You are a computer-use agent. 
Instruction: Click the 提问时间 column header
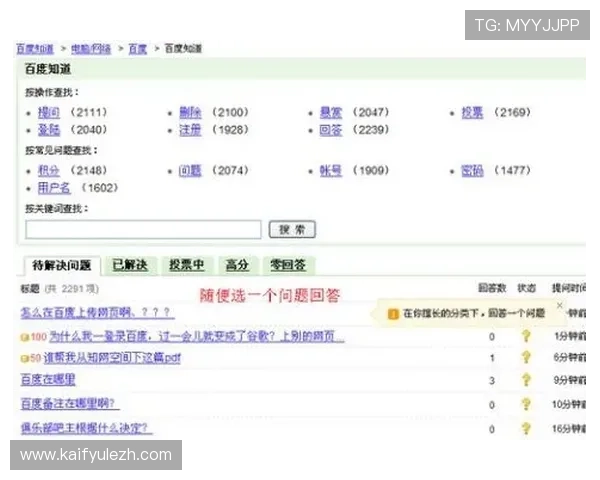pos(569,288)
